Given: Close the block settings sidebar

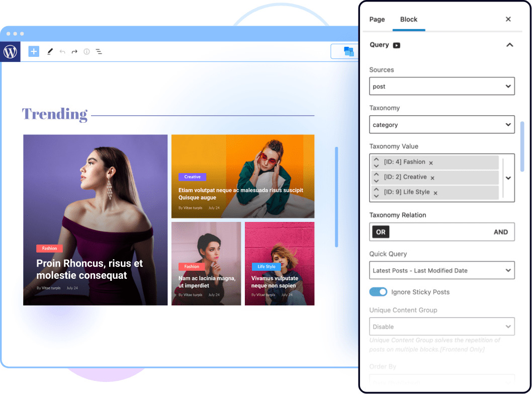Looking at the screenshot, I should (508, 19).
